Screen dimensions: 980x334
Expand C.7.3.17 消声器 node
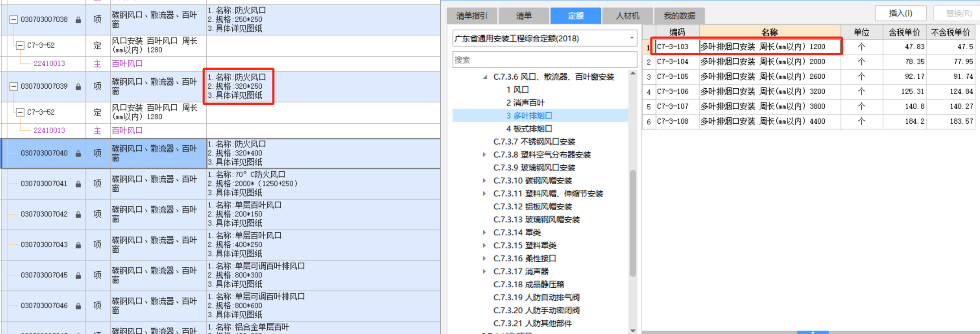point(484,271)
